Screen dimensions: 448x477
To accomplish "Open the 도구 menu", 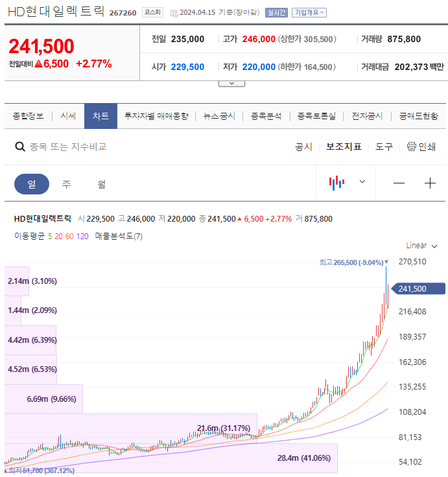I will (384, 147).
